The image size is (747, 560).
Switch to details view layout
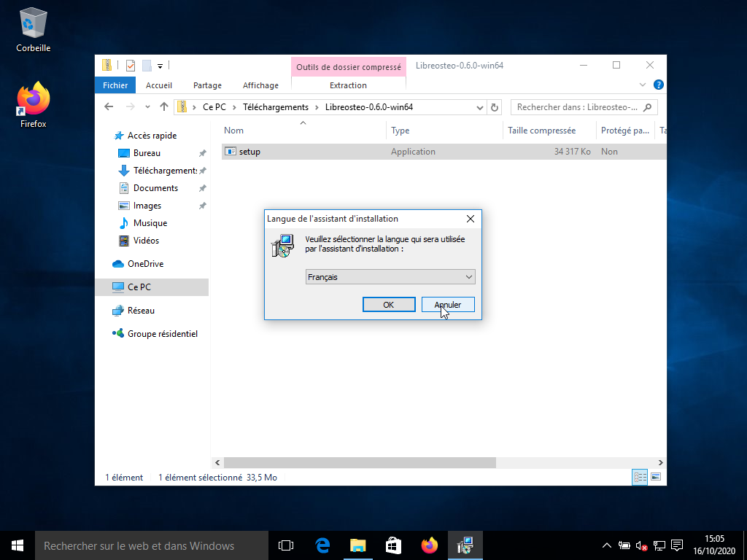[x=640, y=477]
